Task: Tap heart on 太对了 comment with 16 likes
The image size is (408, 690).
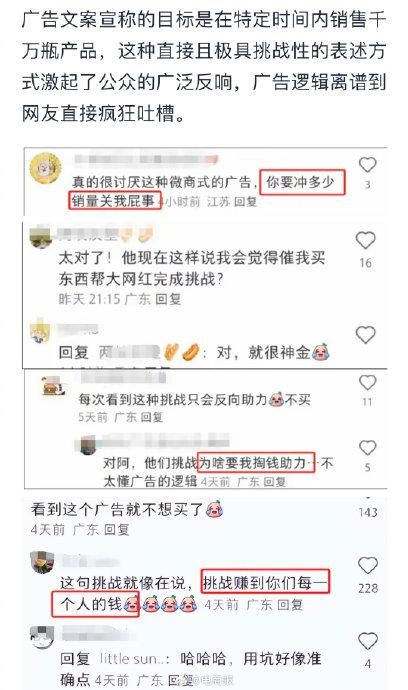Action: [x=365, y=240]
